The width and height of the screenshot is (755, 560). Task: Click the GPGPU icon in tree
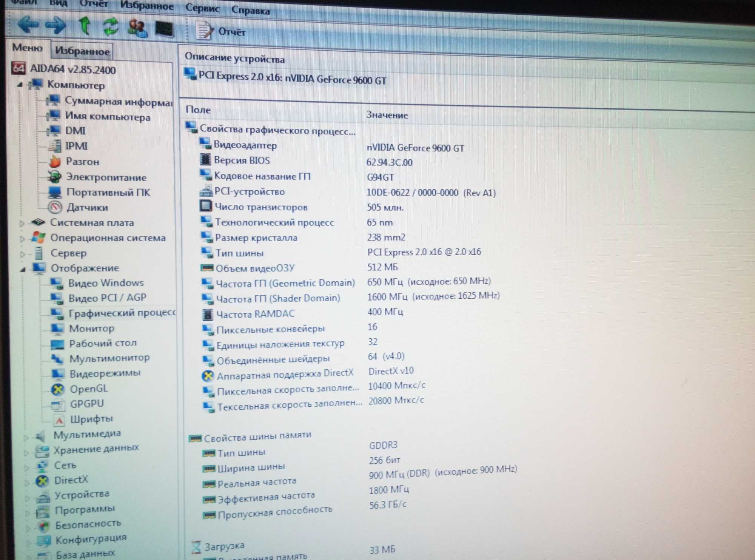58,404
